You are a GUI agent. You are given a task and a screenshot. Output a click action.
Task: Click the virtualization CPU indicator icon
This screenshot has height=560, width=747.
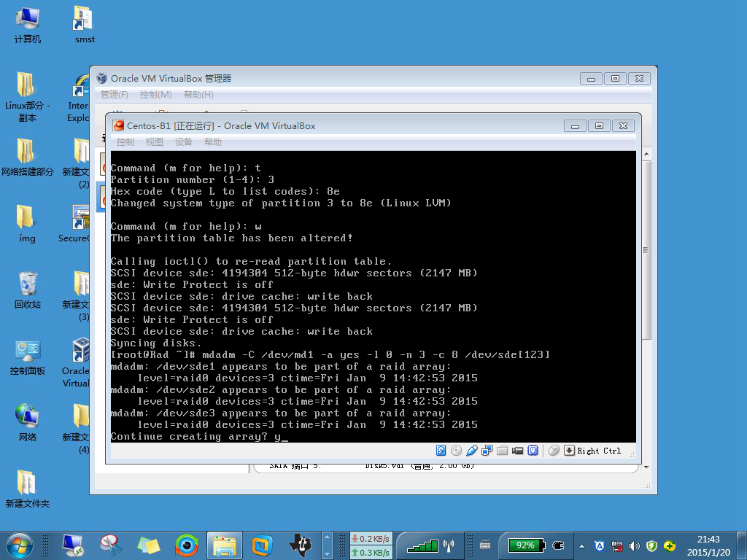click(x=533, y=451)
